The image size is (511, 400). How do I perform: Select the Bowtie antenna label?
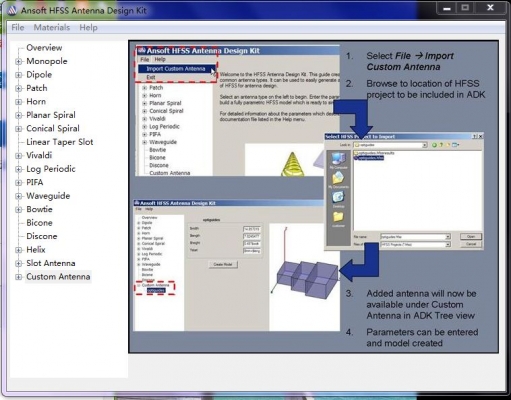click(39, 209)
